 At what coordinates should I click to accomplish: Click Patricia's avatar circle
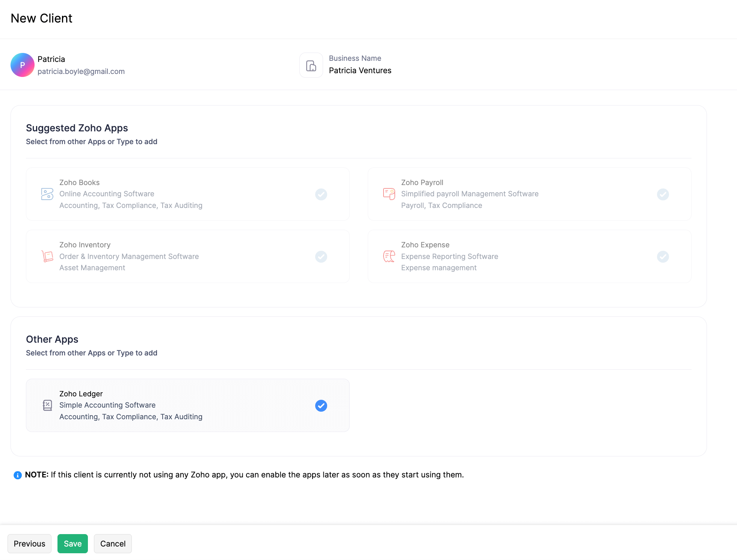[23, 65]
